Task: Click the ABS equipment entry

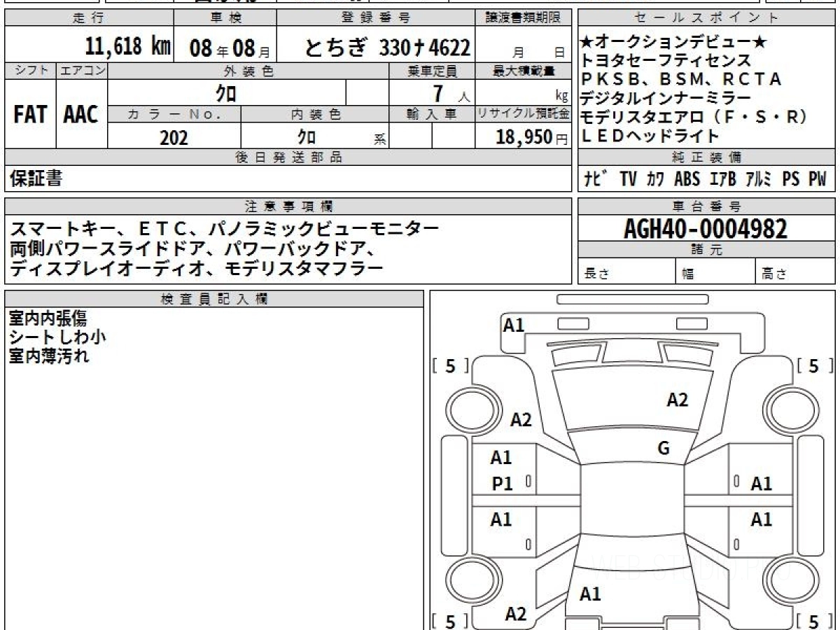Action: pyautogui.click(x=687, y=179)
